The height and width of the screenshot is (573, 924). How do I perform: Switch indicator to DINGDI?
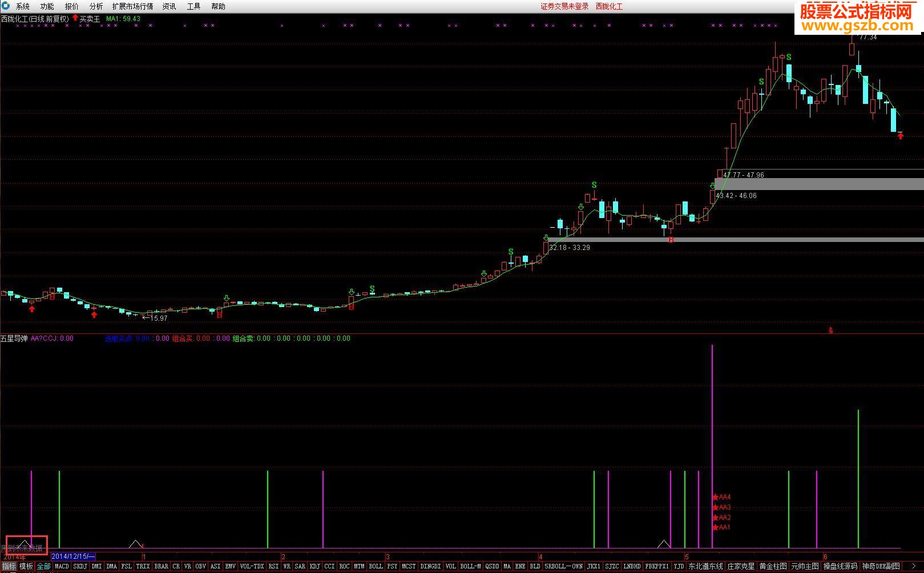coord(430,566)
